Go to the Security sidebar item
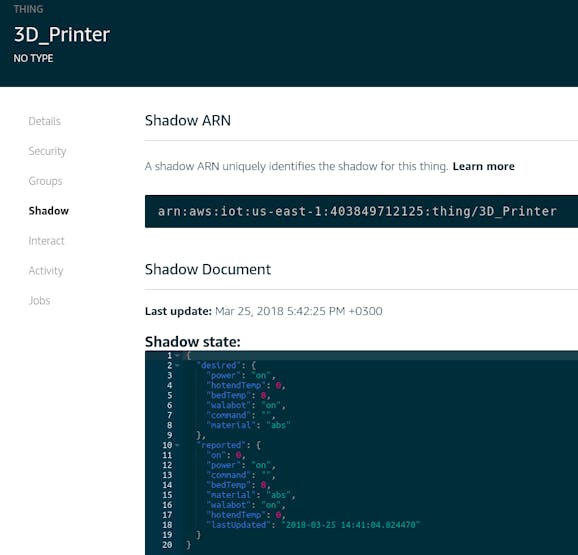 pos(47,151)
